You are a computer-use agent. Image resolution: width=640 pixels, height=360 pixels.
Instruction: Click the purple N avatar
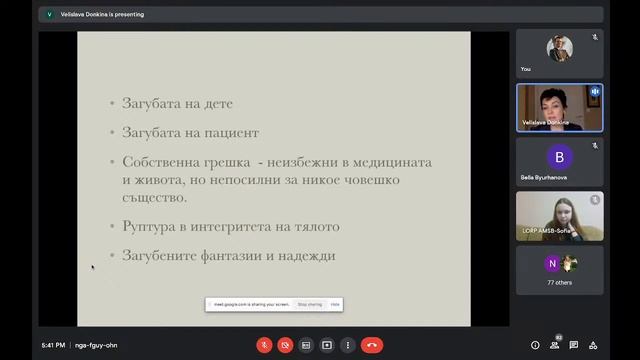[552, 264]
